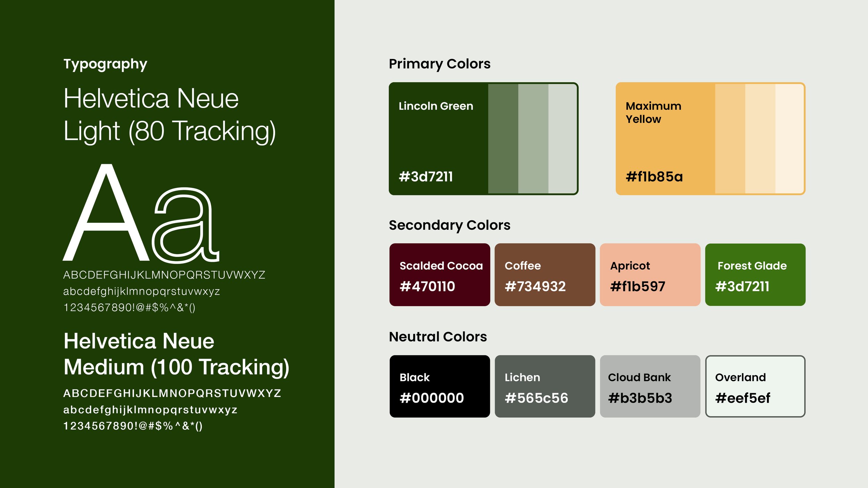Click the Primary Colors heading

tap(440, 64)
